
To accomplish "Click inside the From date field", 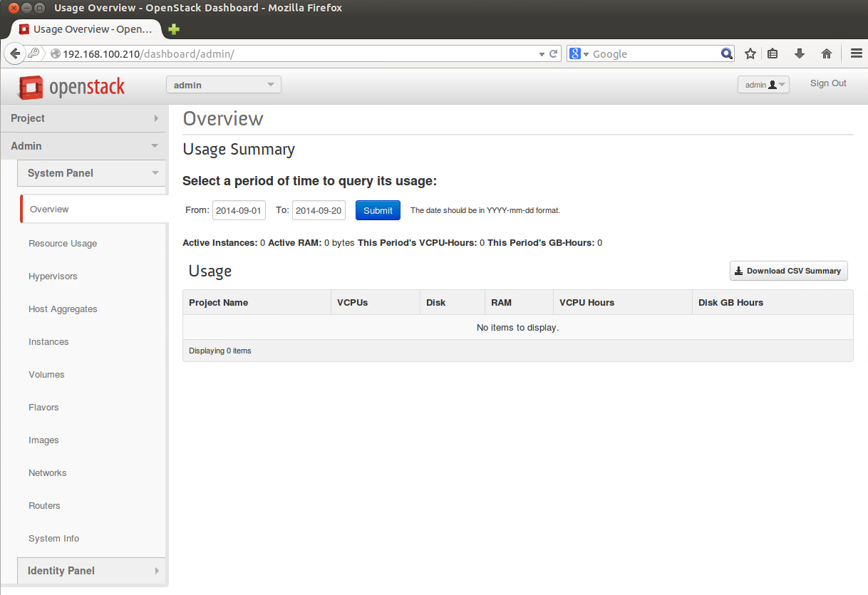I will [239, 210].
